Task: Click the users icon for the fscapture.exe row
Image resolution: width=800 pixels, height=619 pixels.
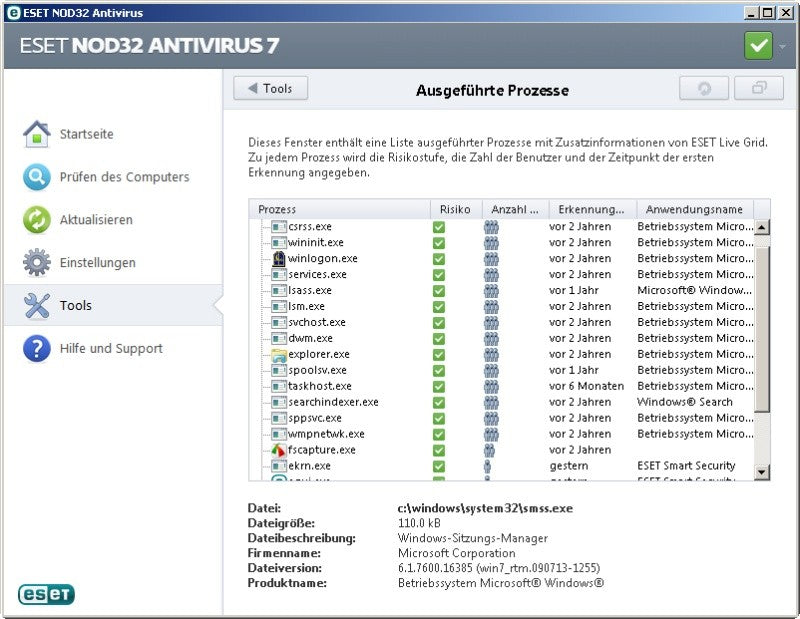Action: pyautogui.click(x=489, y=450)
